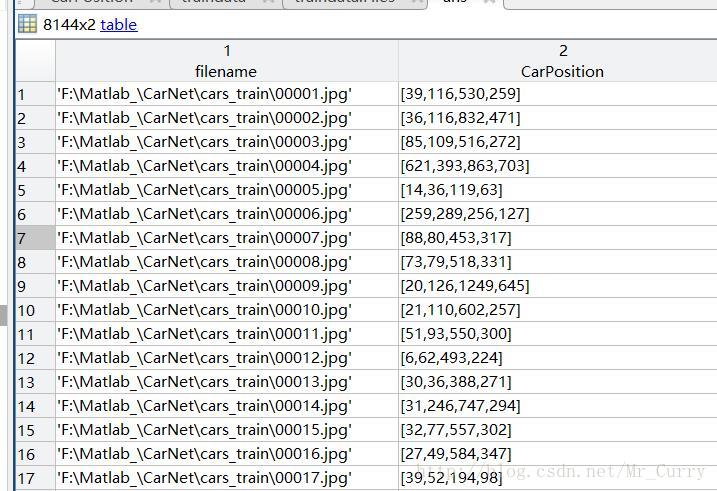717x491 pixels.
Task: Select row header 8
Action: point(36,262)
